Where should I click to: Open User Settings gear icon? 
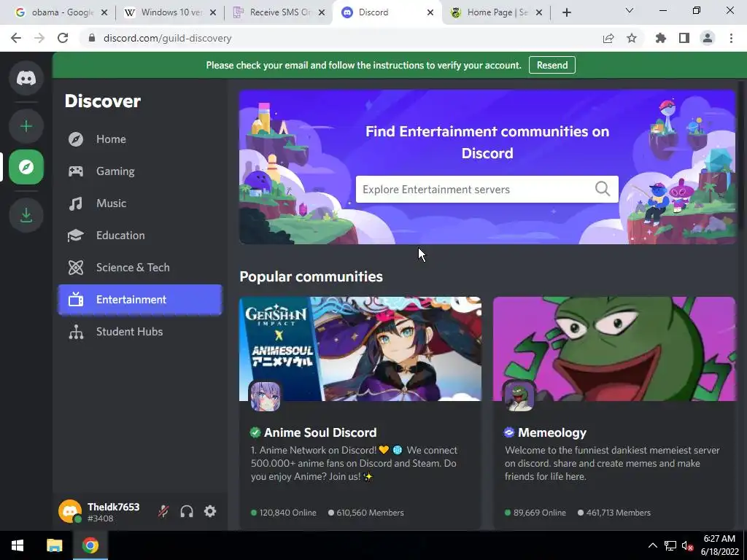click(x=210, y=511)
